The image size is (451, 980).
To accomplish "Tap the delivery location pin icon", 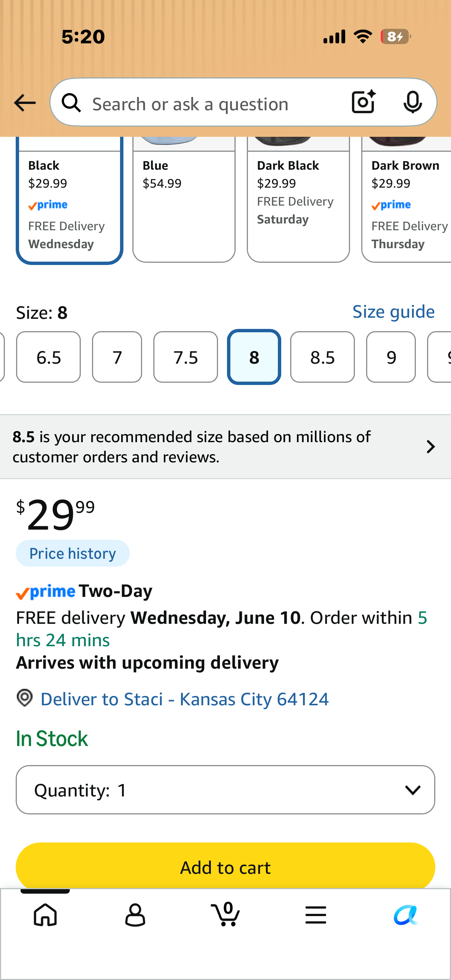I will (x=25, y=698).
